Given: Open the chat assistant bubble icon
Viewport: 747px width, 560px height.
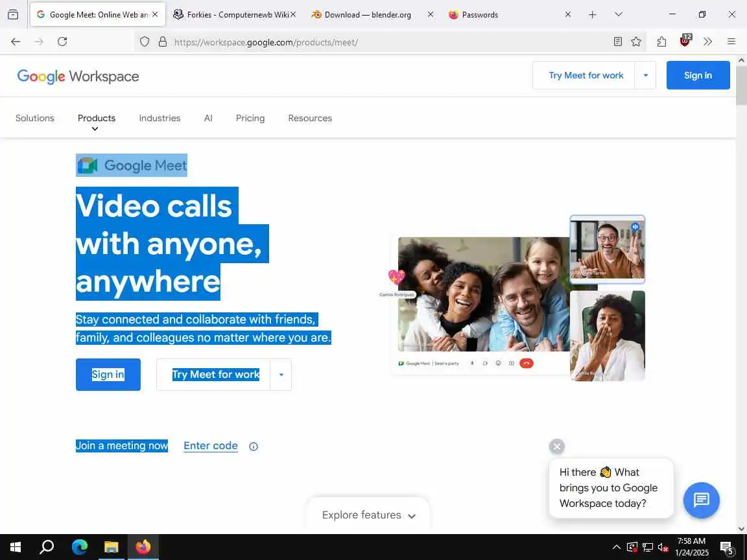Looking at the screenshot, I should coord(701,500).
